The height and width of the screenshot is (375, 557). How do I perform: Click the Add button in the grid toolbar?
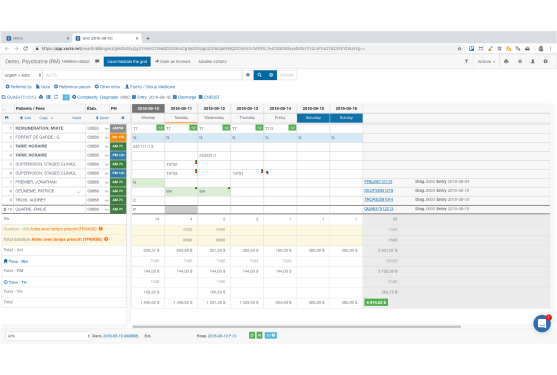[25, 118]
